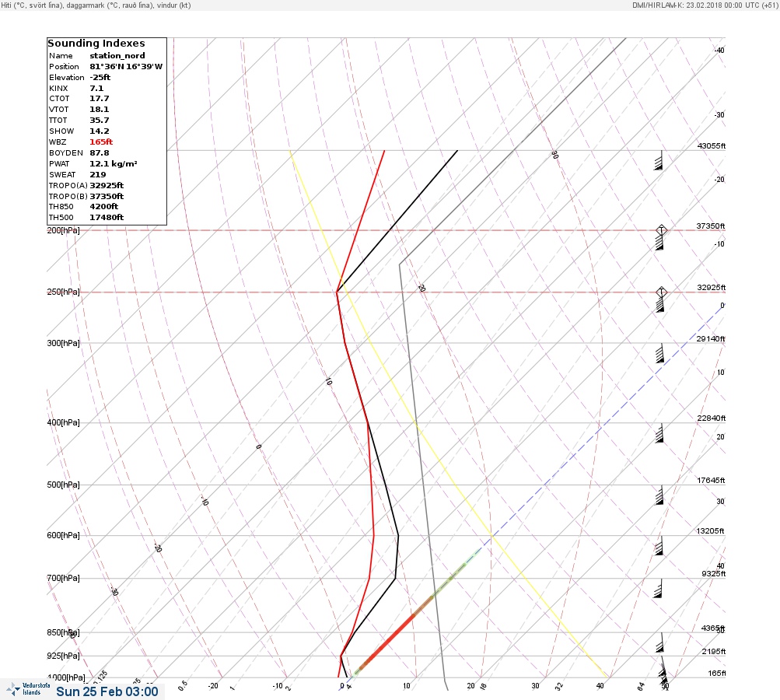Screen dimensions: 780x700
Task: Click the 'Sun 25 Feb 03:00' timestamp
Action: click(x=107, y=691)
